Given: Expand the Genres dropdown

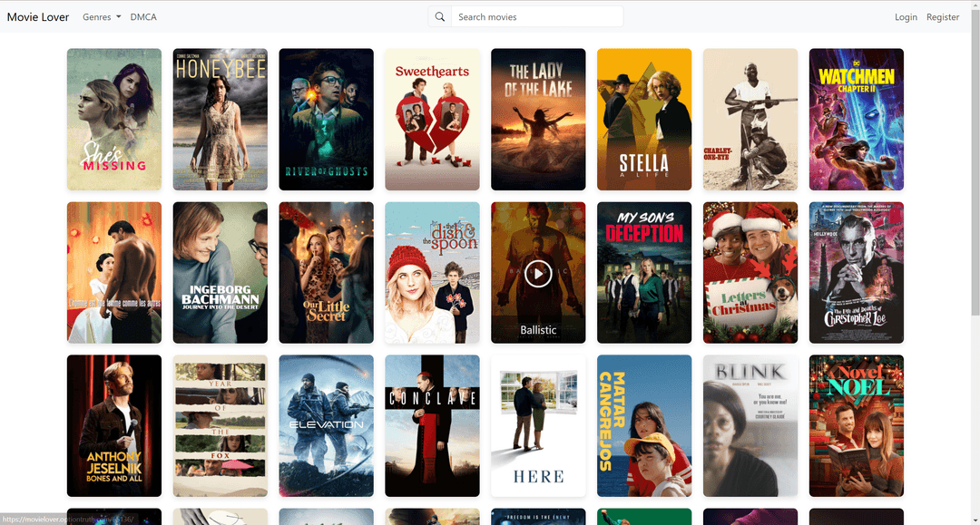Looking at the screenshot, I should pyautogui.click(x=102, y=17).
